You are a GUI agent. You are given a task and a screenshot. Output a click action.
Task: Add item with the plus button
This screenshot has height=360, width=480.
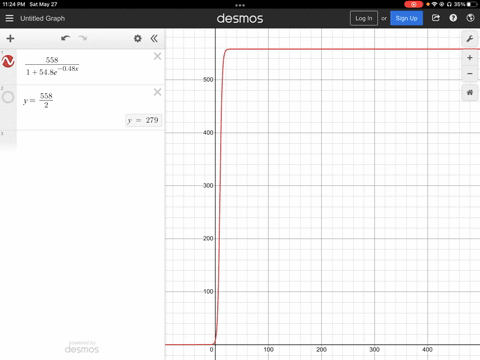tap(10, 39)
